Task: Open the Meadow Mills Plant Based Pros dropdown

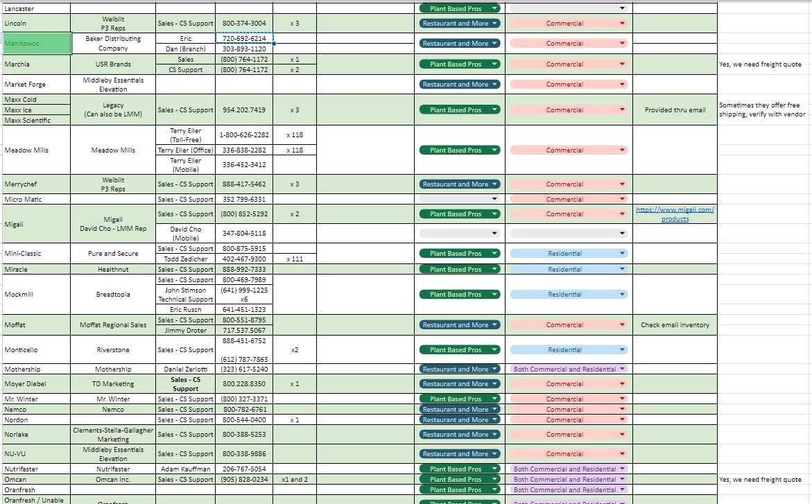Action: (459, 150)
